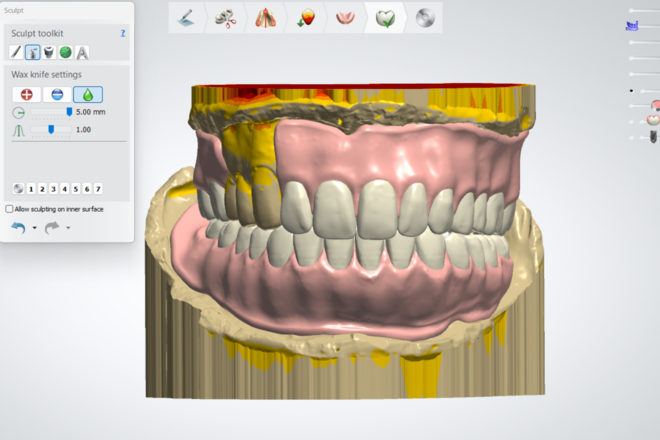This screenshot has height=440, width=660.
Task: Undo the last sculpt action
Action: 19,228
